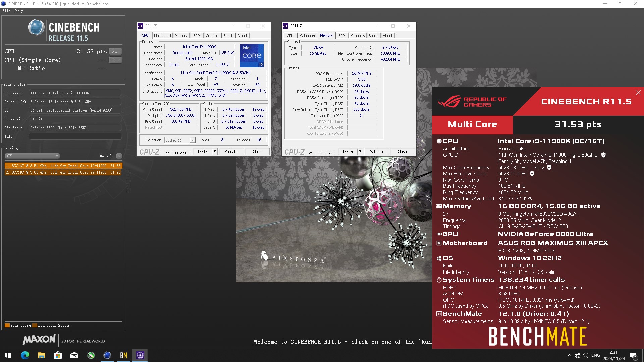Image resolution: width=644 pixels, height=362 pixels.
Task: Click Close button in right CPU-Z window
Action: click(402, 152)
